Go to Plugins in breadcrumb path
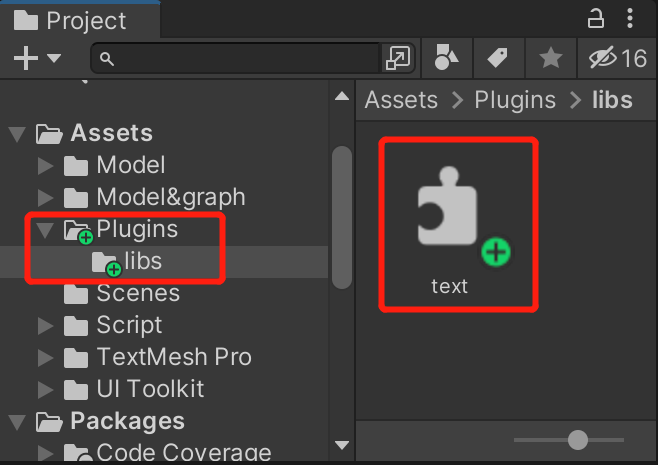Screen dimensions: 658x465 click(x=515, y=100)
